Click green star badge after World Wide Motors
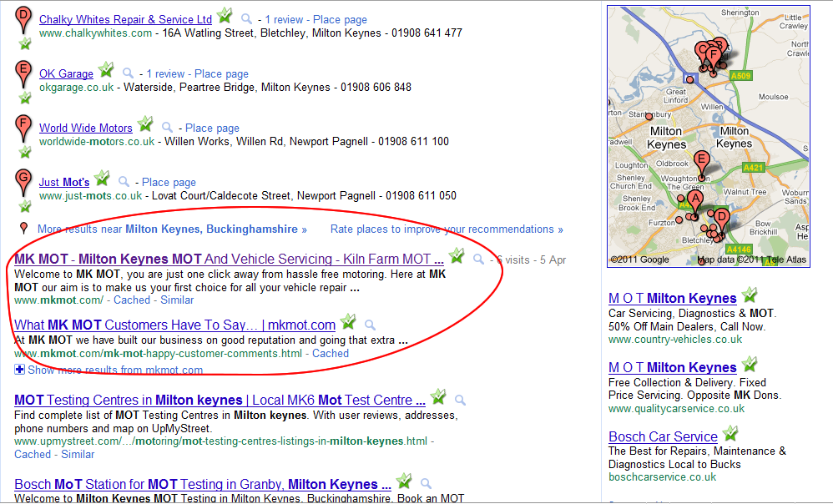833x504 pixels. 145,123
